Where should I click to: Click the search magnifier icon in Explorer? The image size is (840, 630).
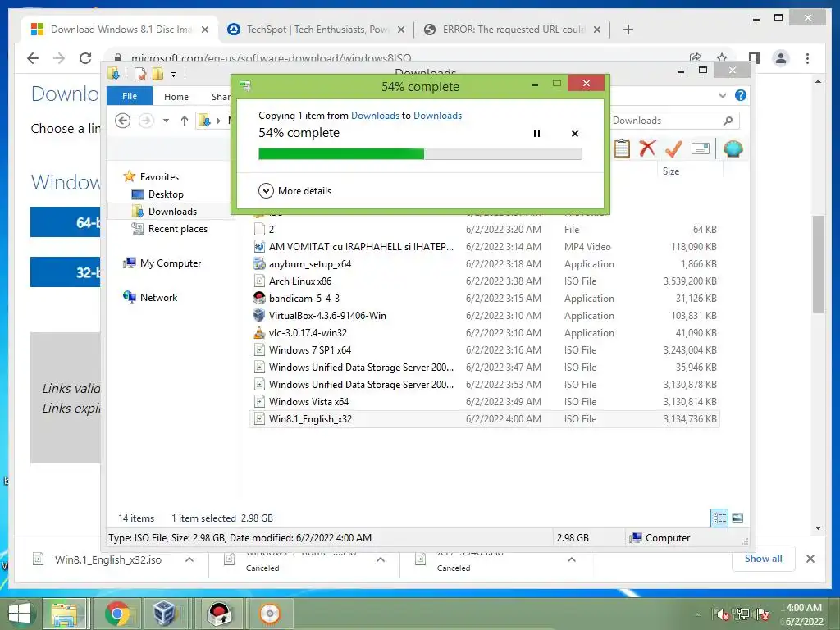pos(728,121)
